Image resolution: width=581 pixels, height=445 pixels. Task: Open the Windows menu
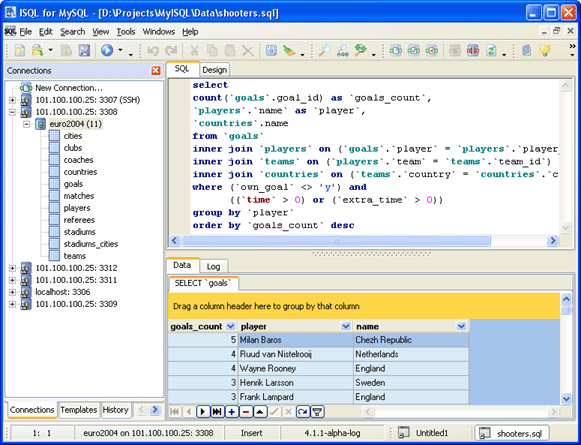[159, 32]
